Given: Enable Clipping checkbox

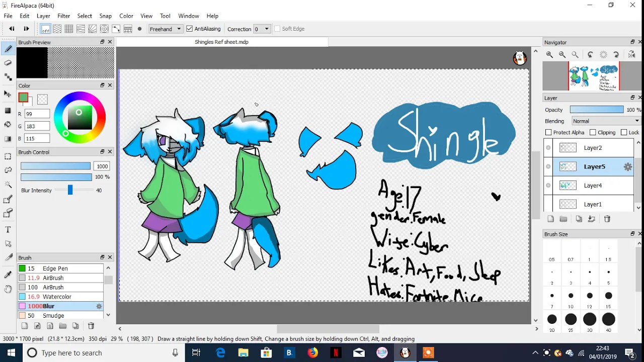Looking at the screenshot, I should pos(593,132).
